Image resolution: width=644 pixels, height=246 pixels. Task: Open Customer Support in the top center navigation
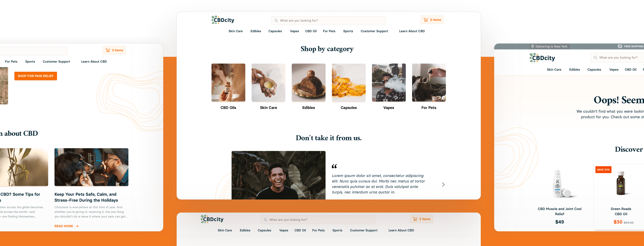point(374,31)
